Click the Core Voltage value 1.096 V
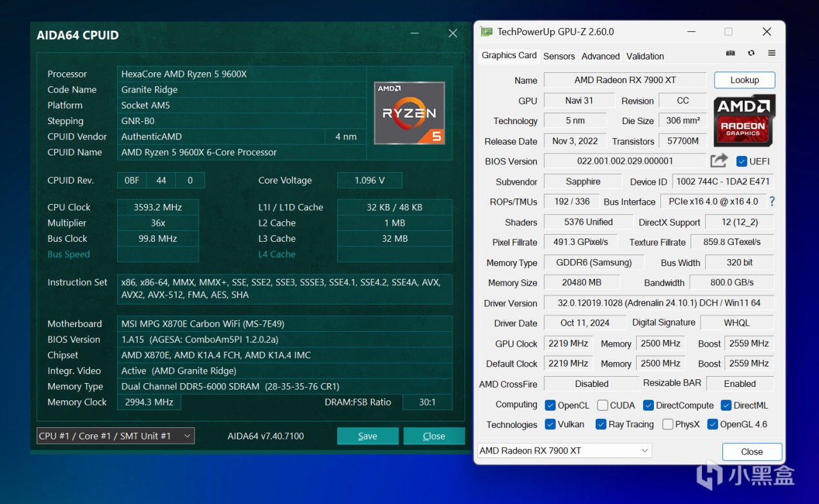 click(x=370, y=180)
